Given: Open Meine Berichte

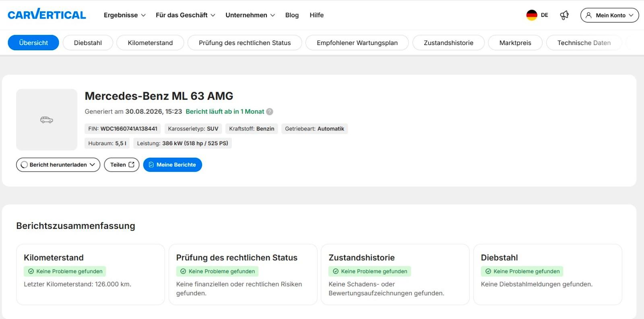Looking at the screenshot, I should [x=172, y=165].
